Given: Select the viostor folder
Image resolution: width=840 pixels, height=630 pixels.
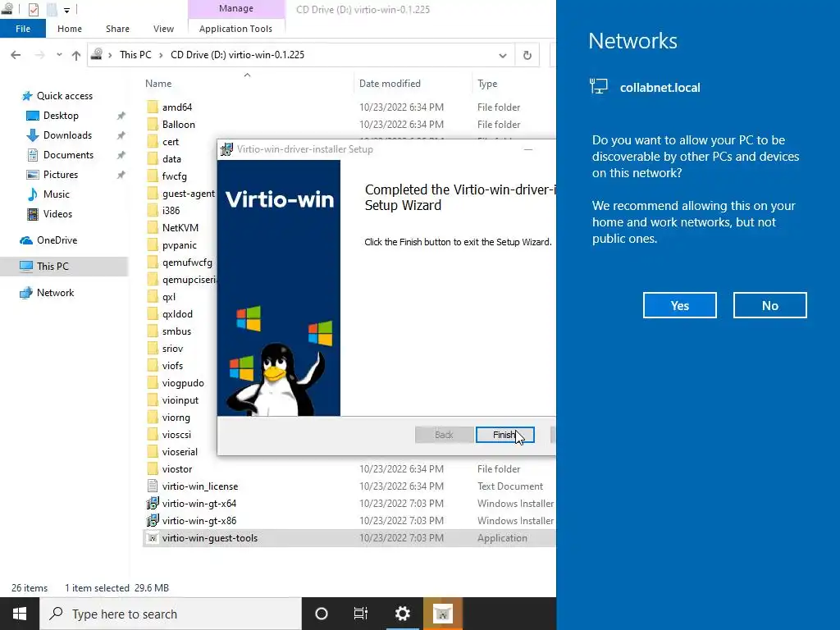Looking at the screenshot, I should (x=177, y=468).
